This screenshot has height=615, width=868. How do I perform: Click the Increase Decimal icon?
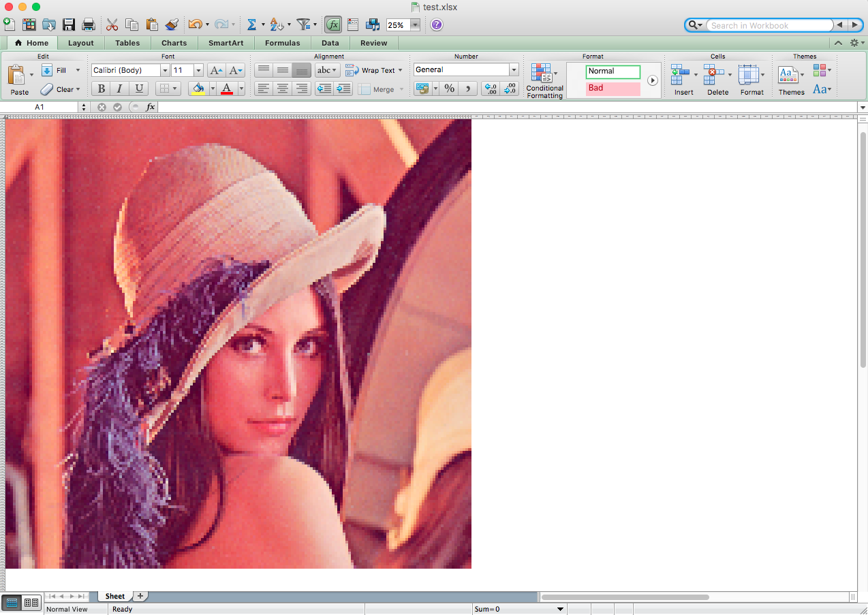[490, 89]
